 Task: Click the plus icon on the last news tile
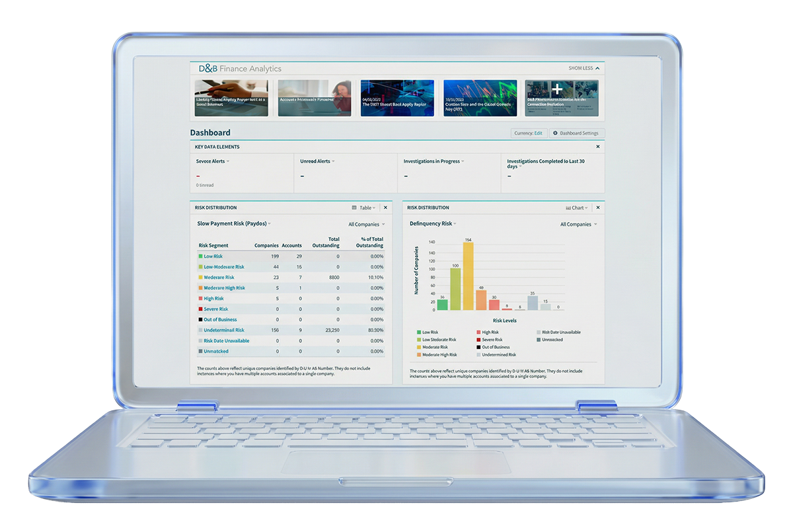(x=557, y=89)
